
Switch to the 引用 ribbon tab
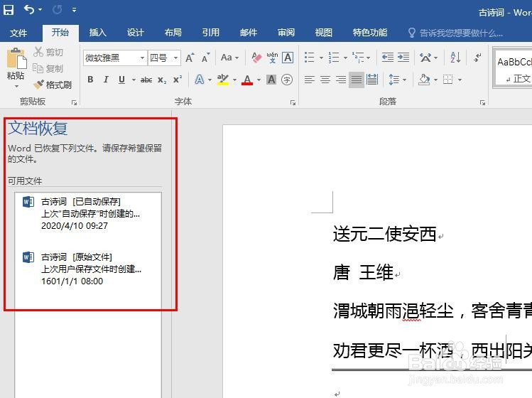pyautogui.click(x=211, y=33)
